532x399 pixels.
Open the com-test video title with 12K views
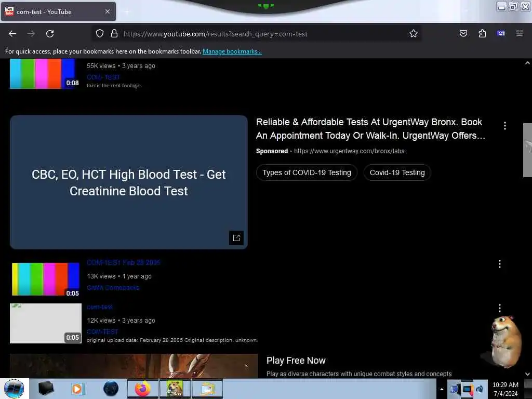(x=100, y=307)
